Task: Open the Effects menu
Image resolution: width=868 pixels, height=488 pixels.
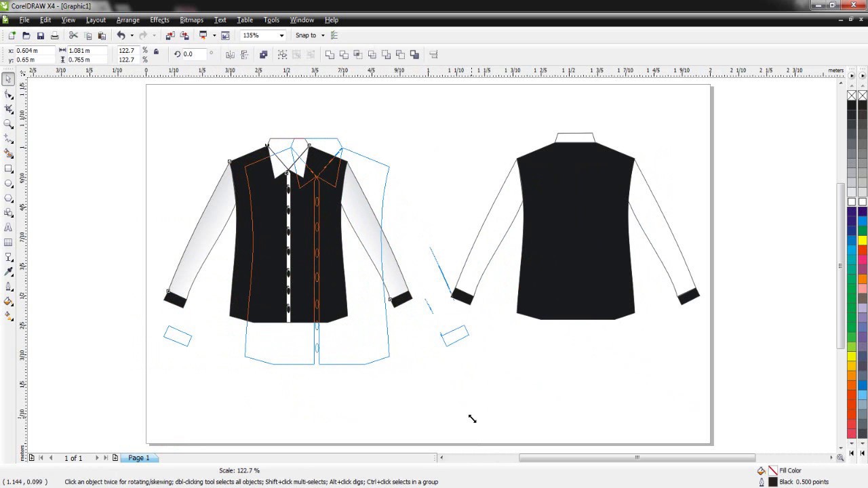Action: tap(159, 20)
